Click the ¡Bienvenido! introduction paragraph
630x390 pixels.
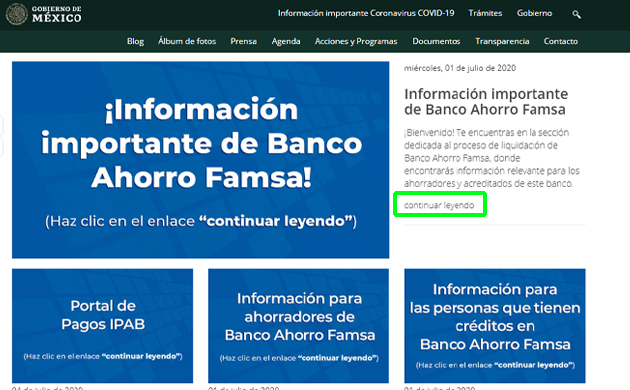click(x=491, y=158)
